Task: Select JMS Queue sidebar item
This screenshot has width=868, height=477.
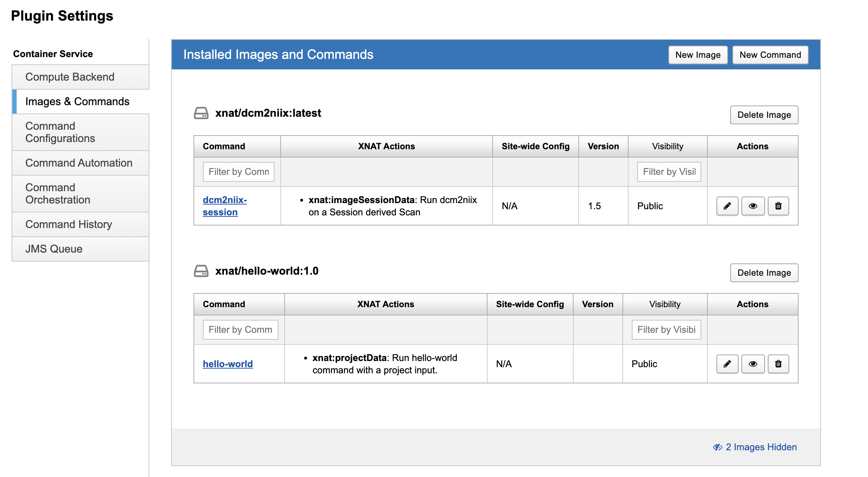Action: (x=54, y=249)
